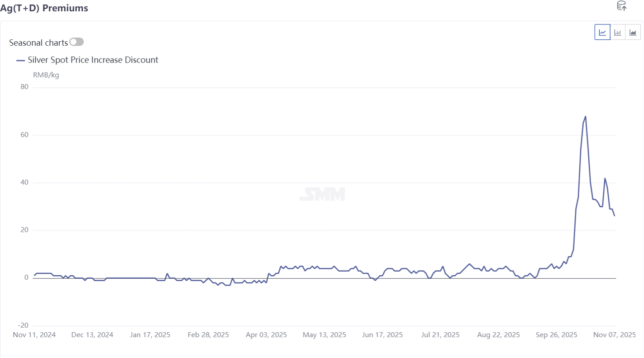Viewport: 644px width, 358px height.
Task: Switch to bar chart view
Action: [618, 32]
